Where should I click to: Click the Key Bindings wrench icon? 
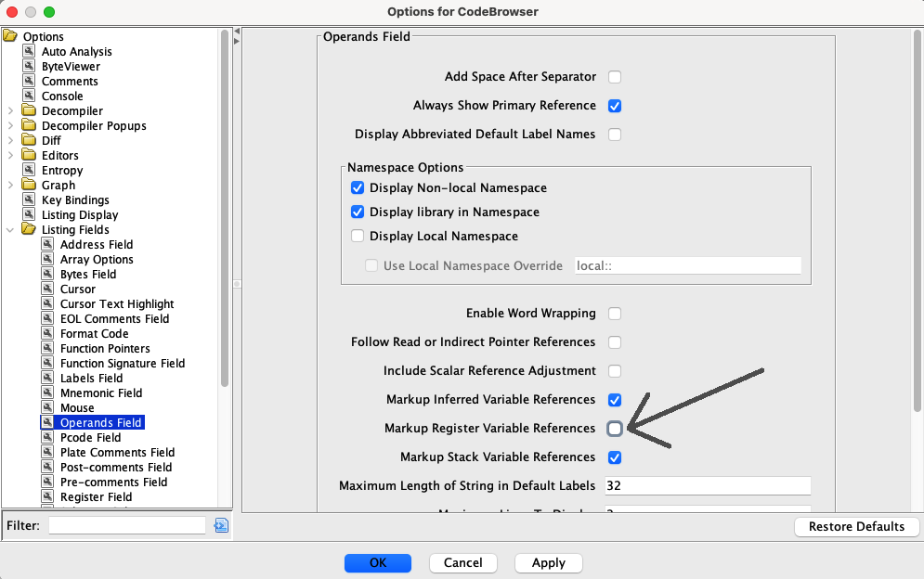coord(29,199)
